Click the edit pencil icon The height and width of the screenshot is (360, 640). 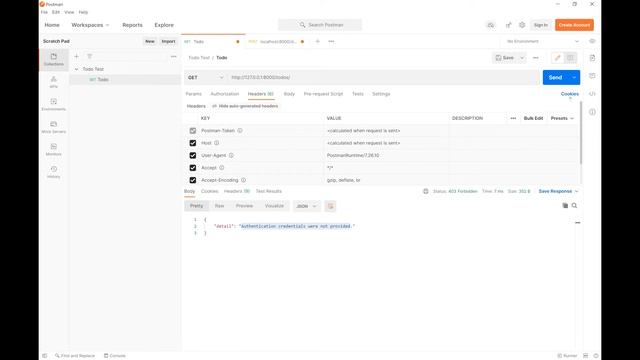(557, 58)
